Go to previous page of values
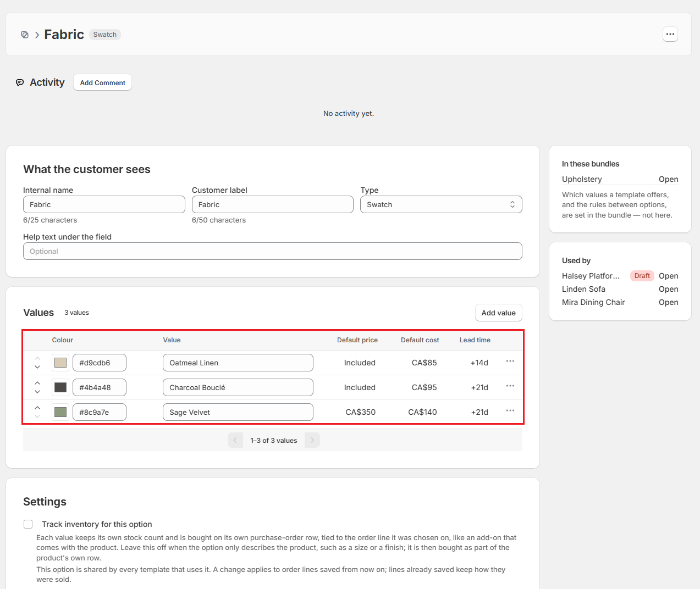 [x=235, y=440]
